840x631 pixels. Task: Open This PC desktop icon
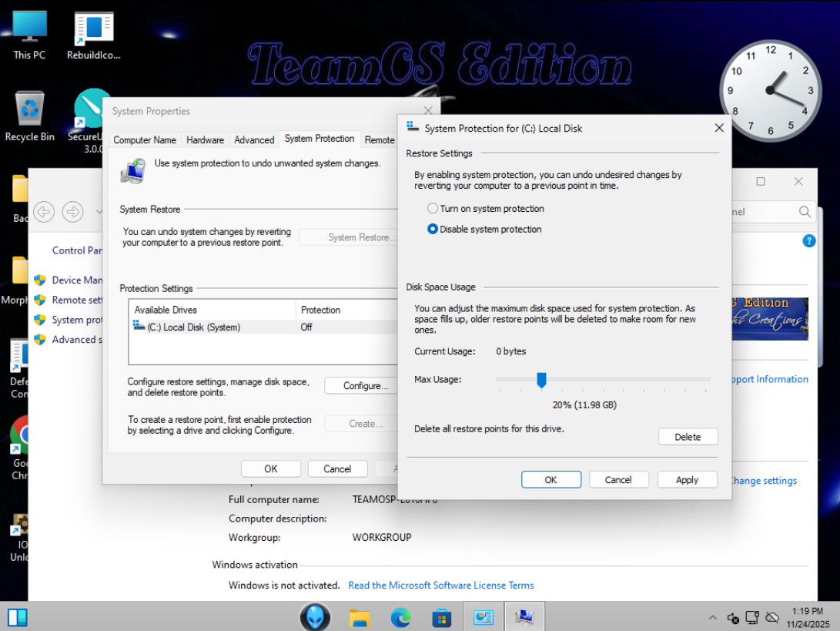coord(29,35)
